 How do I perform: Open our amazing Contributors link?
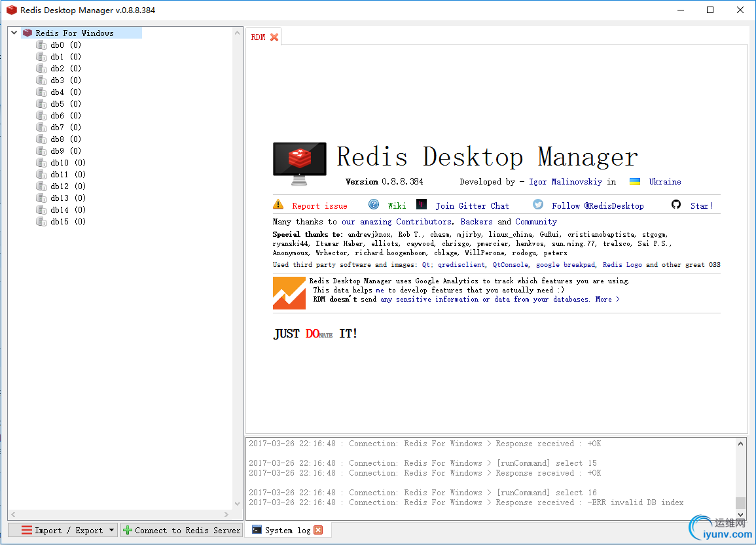pos(396,222)
